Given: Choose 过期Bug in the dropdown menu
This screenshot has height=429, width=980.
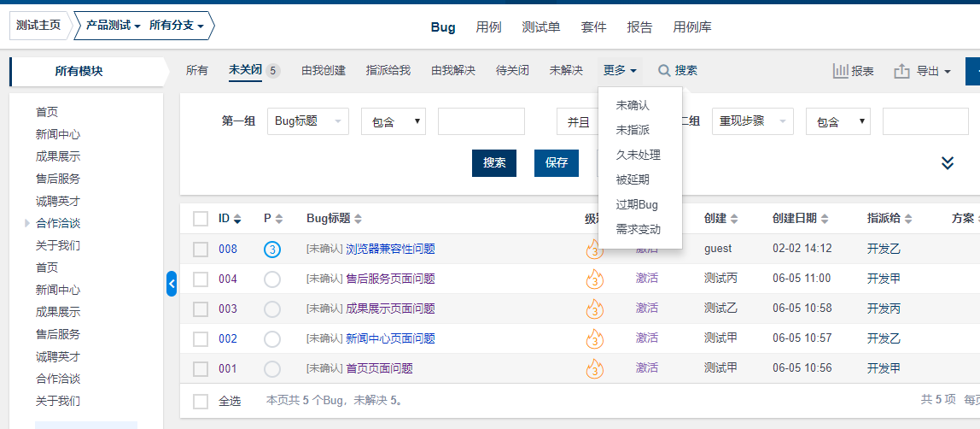Looking at the screenshot, I should (x=637, y=204).
